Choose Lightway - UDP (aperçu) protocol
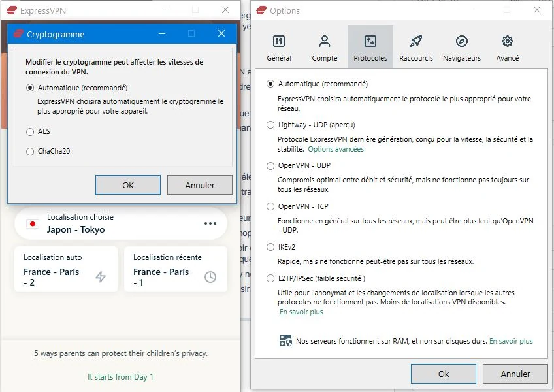 (270, 125)
